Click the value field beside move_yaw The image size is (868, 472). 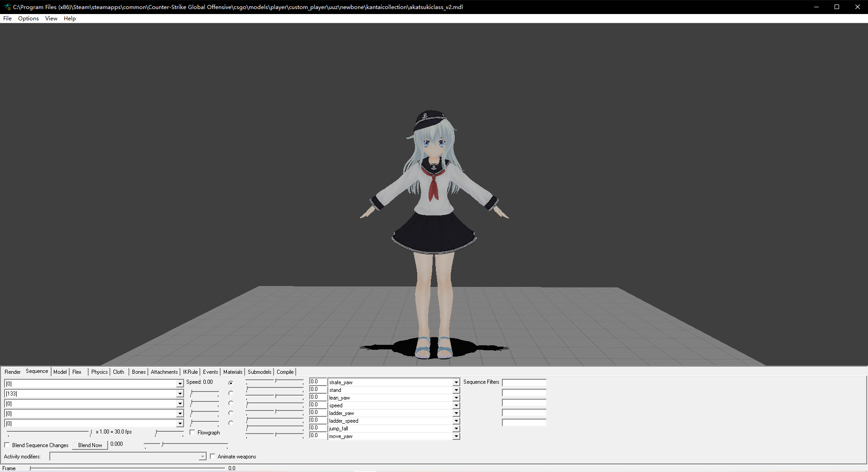click(318, 436)
